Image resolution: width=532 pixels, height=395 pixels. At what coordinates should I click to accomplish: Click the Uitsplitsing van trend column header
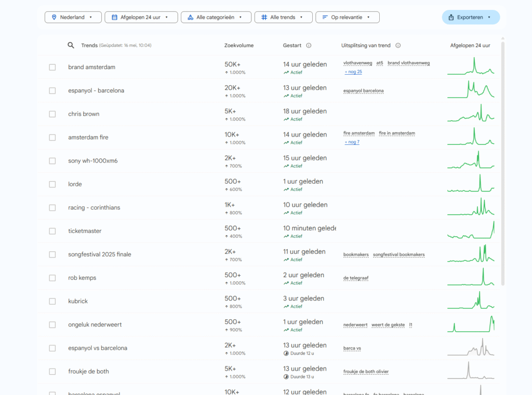[366, 46]
